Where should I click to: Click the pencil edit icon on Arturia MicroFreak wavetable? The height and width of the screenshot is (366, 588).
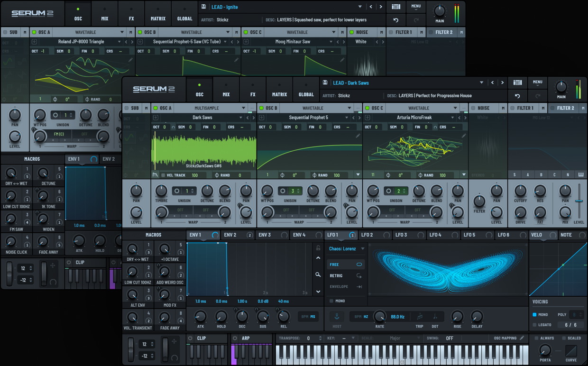463,136
